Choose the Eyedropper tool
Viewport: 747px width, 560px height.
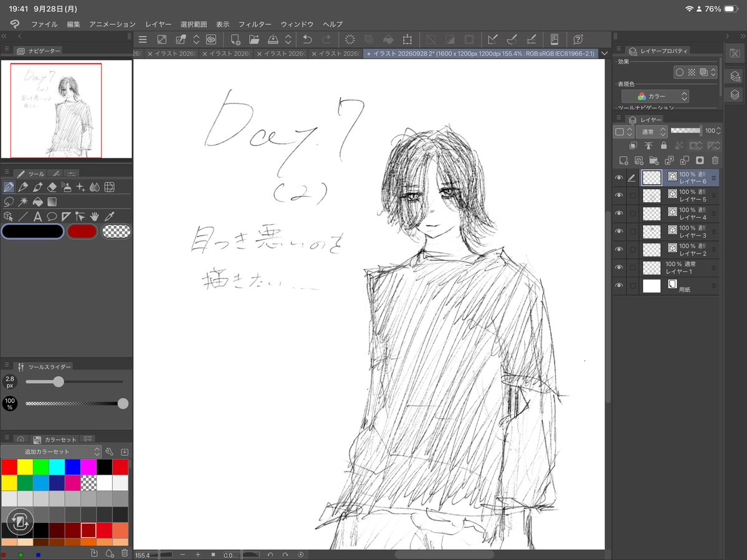[x=110, y=217]
